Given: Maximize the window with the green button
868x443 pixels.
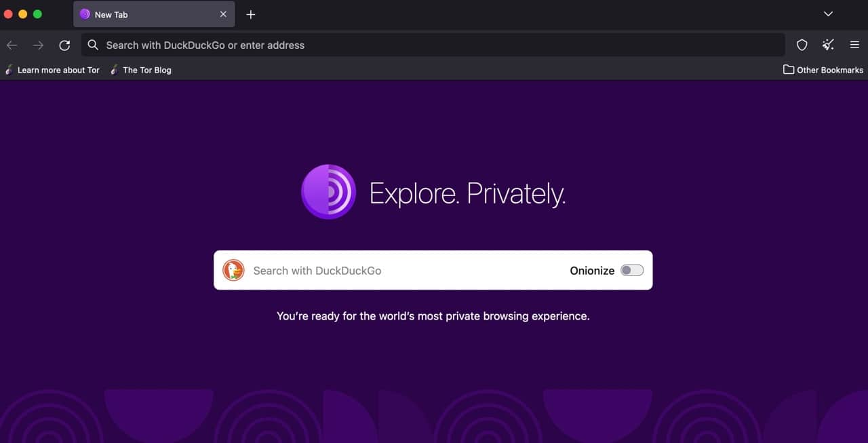Looking at the screenshot, I should click(37, 14).
